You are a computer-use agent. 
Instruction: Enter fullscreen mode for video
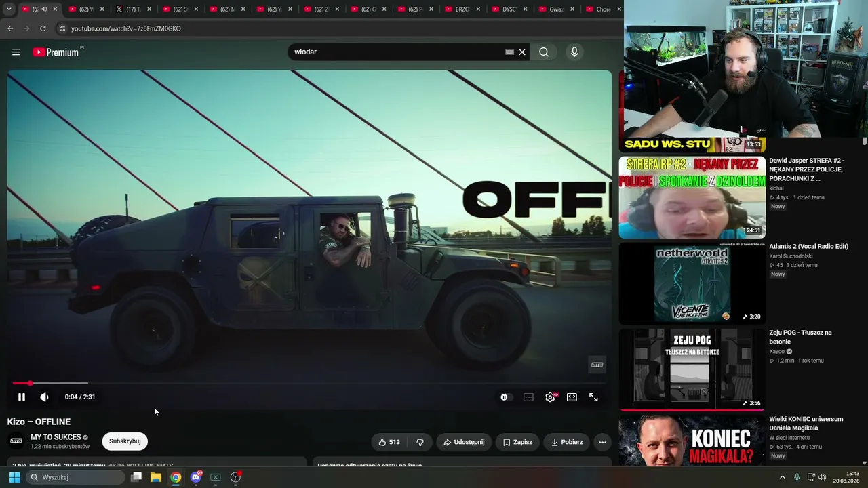593,397
